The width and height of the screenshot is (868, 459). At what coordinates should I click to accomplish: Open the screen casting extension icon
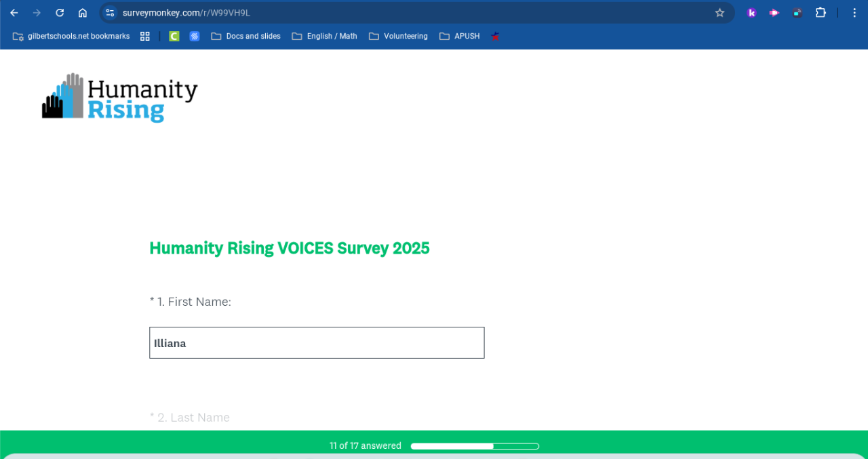797,13
